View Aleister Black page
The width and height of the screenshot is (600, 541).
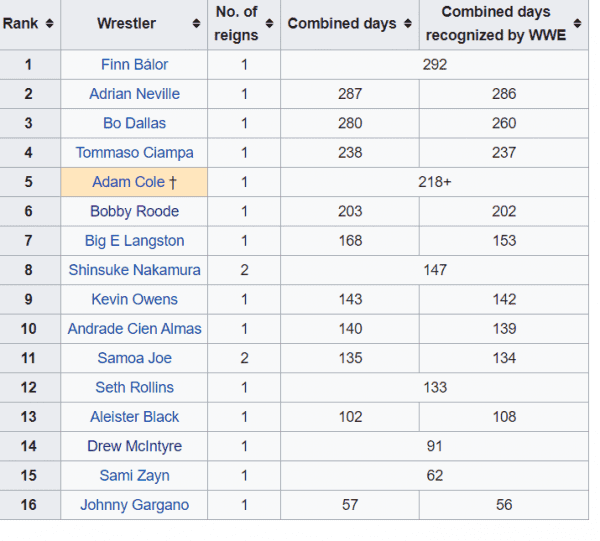coord(134,417)
